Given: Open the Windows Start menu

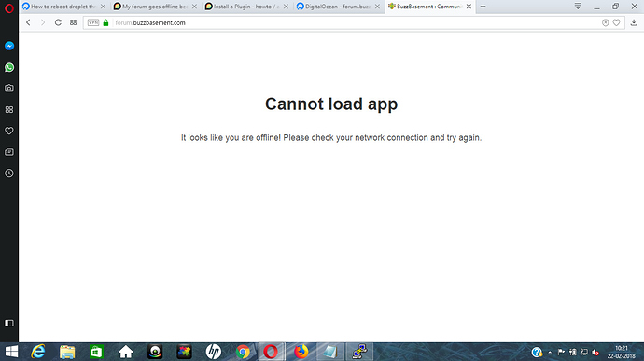Looking at the screenshot, I should point(11,352).
